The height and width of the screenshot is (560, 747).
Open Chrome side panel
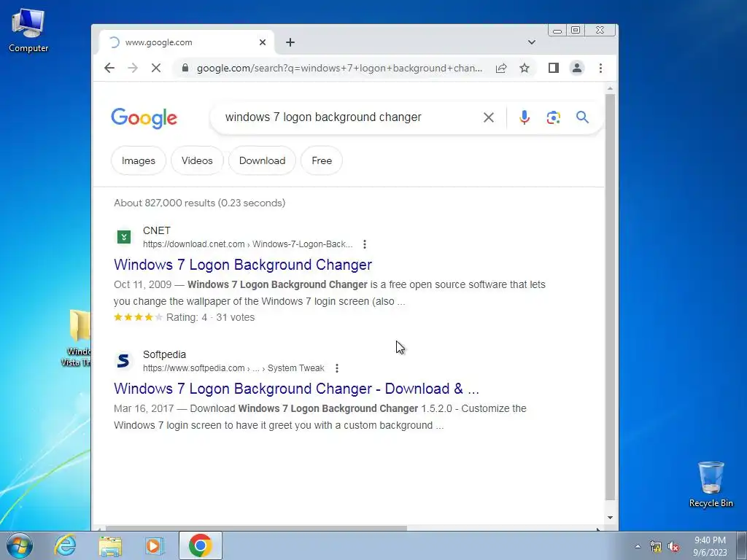coord(553,68)
